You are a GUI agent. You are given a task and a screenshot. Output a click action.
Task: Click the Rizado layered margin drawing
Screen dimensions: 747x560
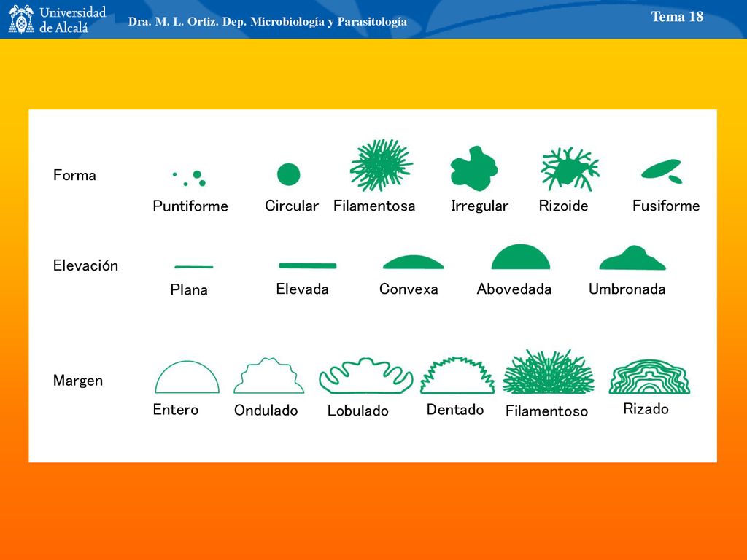pyautogui.click(x=649, y=377)
